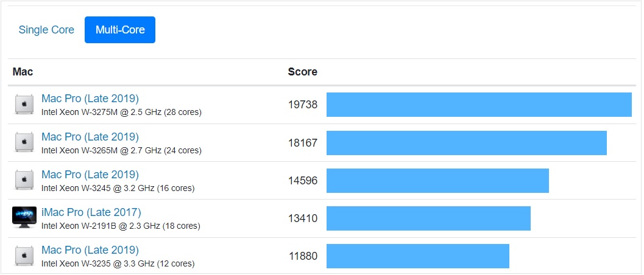Open the Mac Pro link with 24 cores
This screenshot has height=275, width=644.
click(90, 136)
